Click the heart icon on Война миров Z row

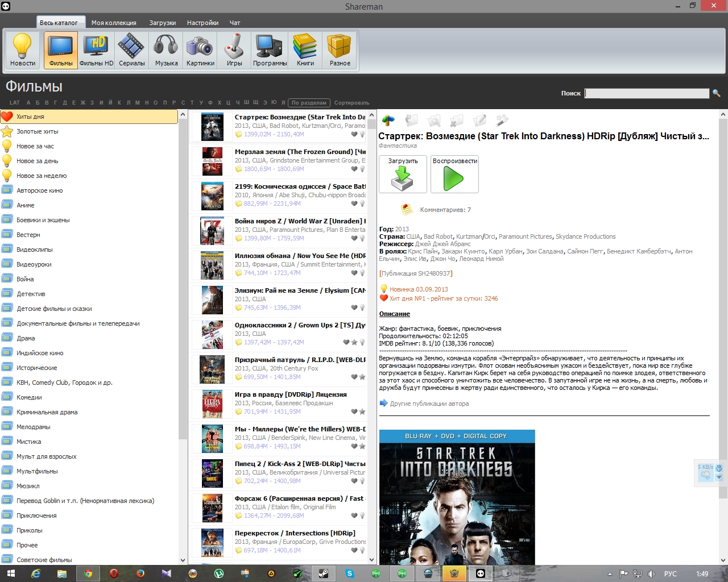354,238
